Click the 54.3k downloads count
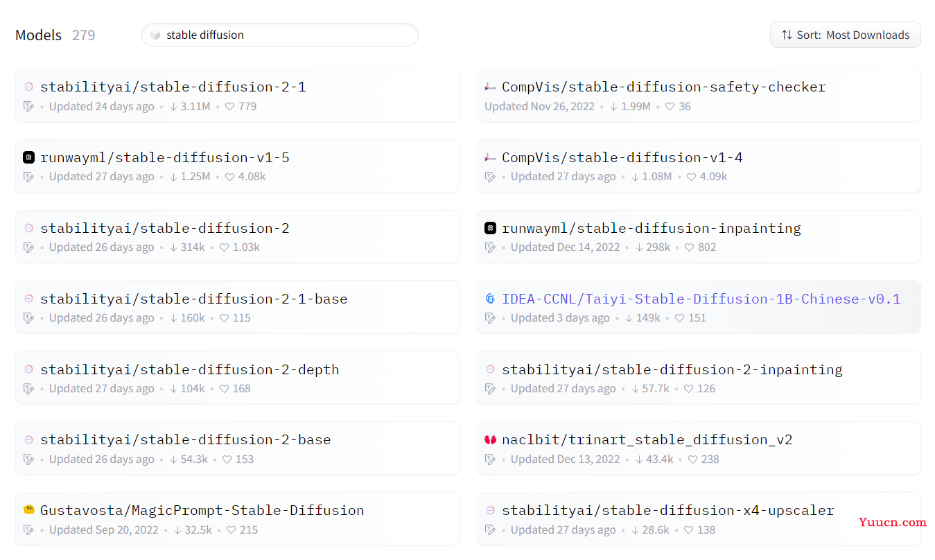Screen dimensions: 935x560 [194, 460]
